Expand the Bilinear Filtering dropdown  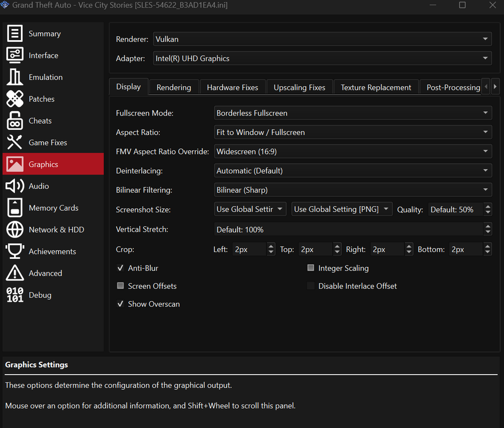[353, 190]
